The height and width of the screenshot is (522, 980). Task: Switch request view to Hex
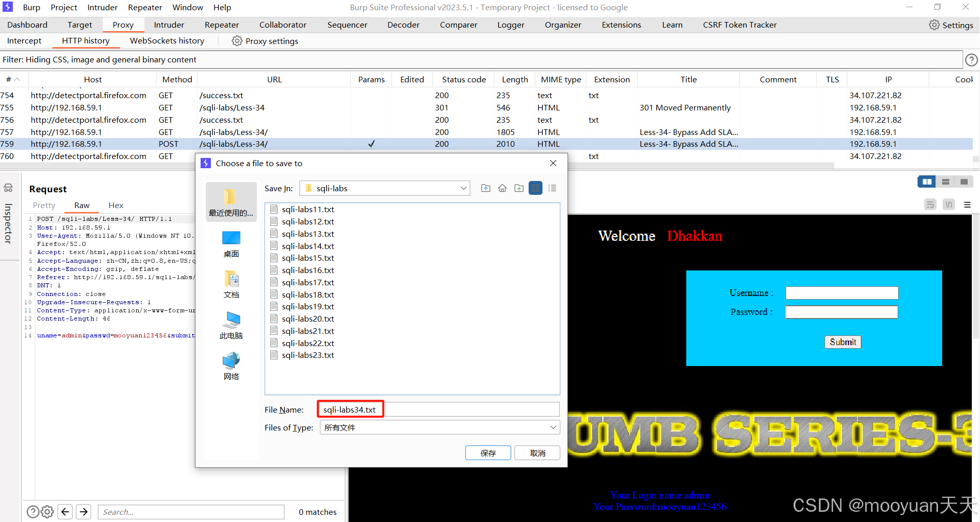pyautogui.click(x=116, y=205)
